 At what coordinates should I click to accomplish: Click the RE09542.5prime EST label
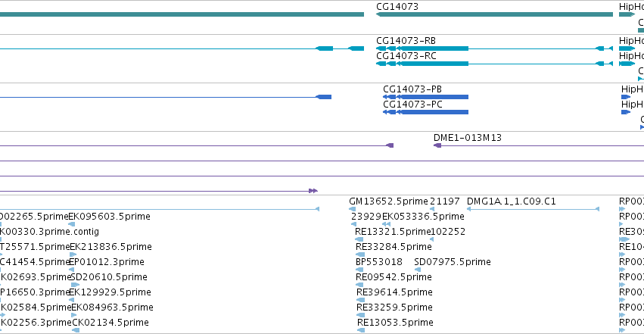tap(394, 277)
